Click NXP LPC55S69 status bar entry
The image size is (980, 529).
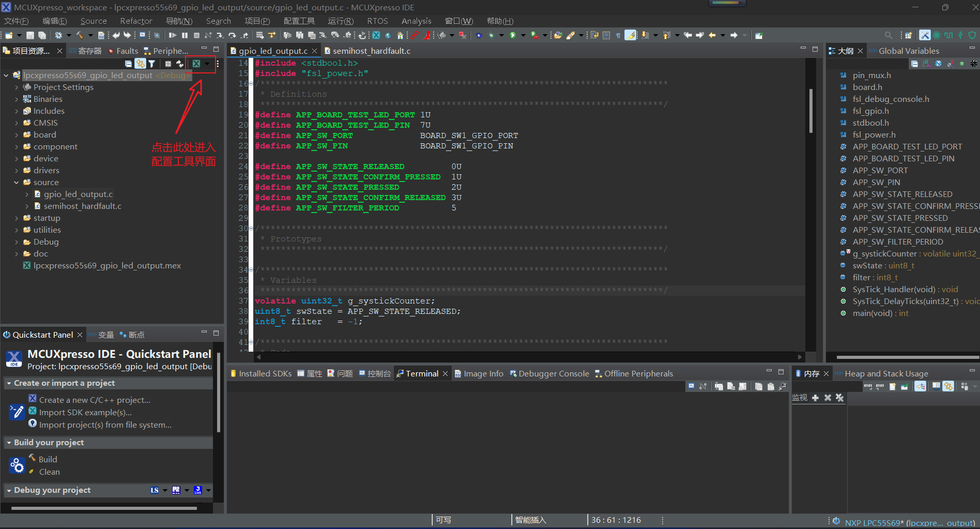click(910, 523)
